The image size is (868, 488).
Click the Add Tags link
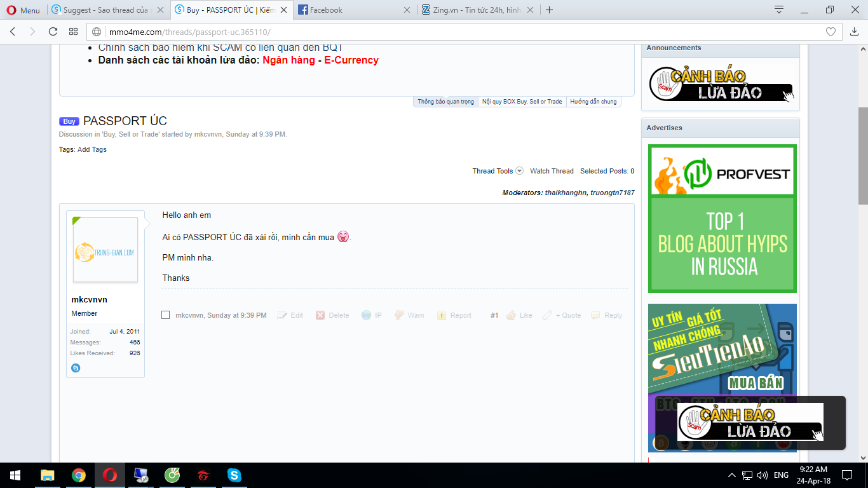(92, 150)
